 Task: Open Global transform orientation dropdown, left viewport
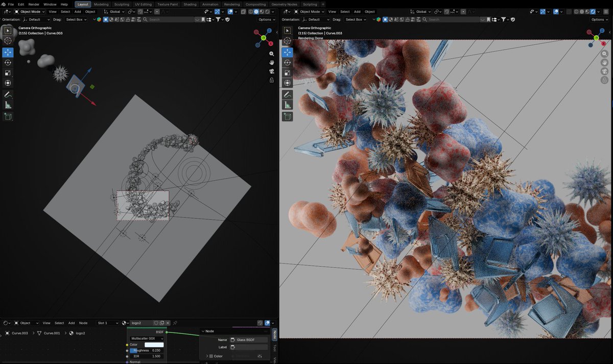113,11
